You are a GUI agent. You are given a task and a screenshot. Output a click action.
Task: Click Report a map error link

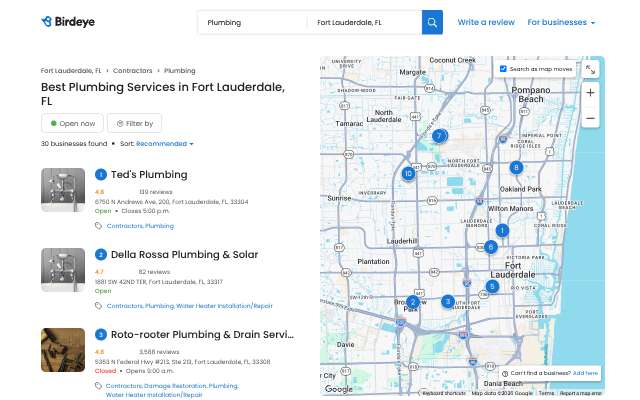tap(580, 393)
